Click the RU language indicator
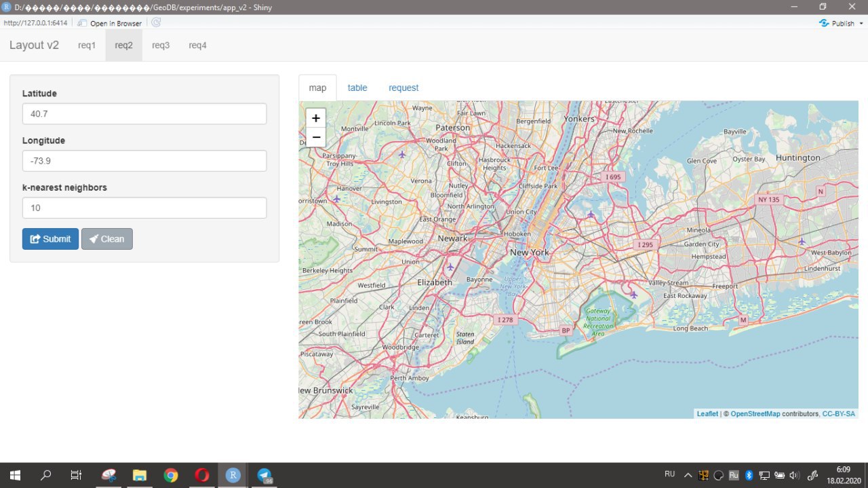 click(669, 474)
